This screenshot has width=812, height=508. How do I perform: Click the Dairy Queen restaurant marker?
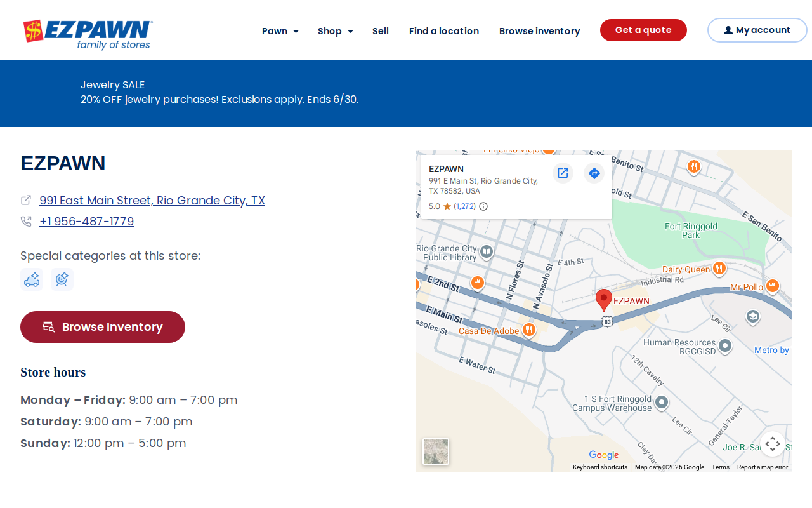pyautogui.click(x=719, y=269)
